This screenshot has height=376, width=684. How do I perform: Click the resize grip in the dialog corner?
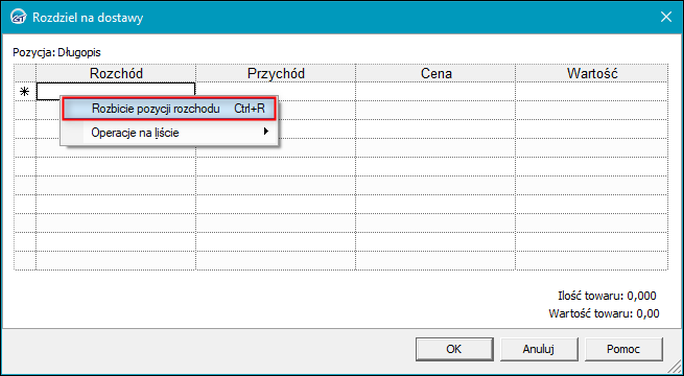point(675,368)
